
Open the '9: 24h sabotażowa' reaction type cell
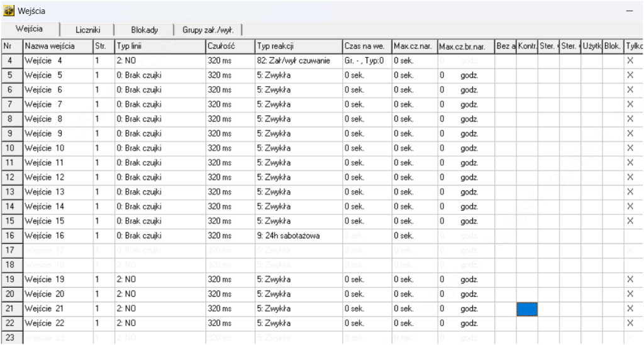click(297, 236)
